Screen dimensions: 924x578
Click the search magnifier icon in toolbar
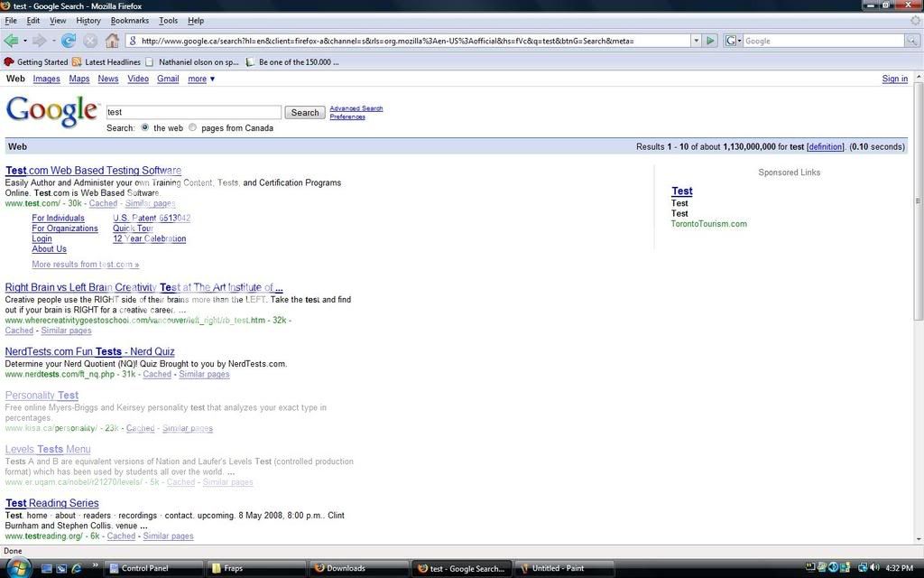click(x=912, y=41)
